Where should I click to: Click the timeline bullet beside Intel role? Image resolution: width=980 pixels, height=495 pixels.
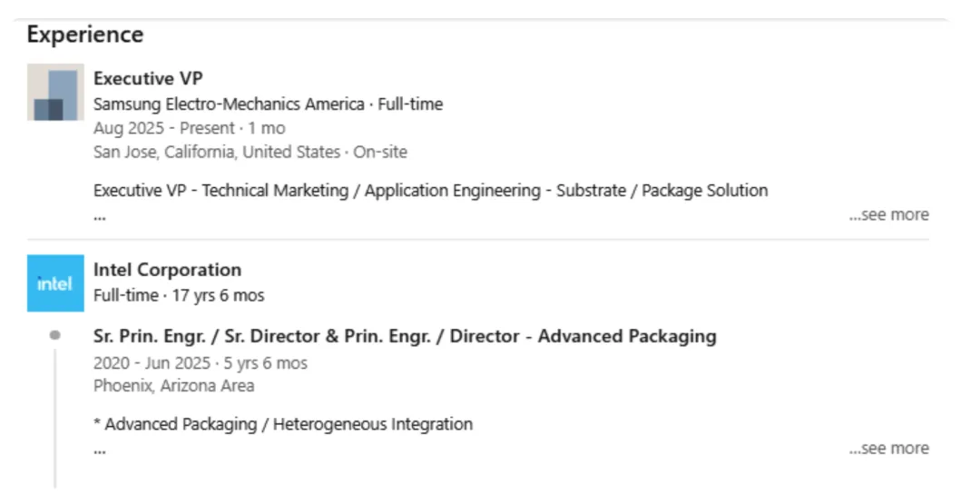coord(55,335)
